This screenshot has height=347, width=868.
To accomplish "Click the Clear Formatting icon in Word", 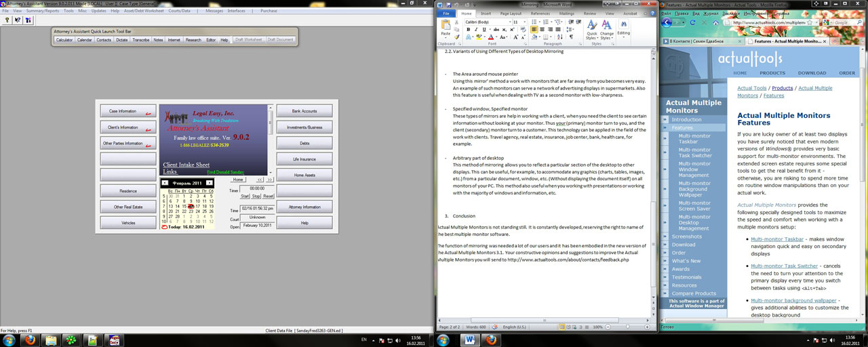I will 523,29.
